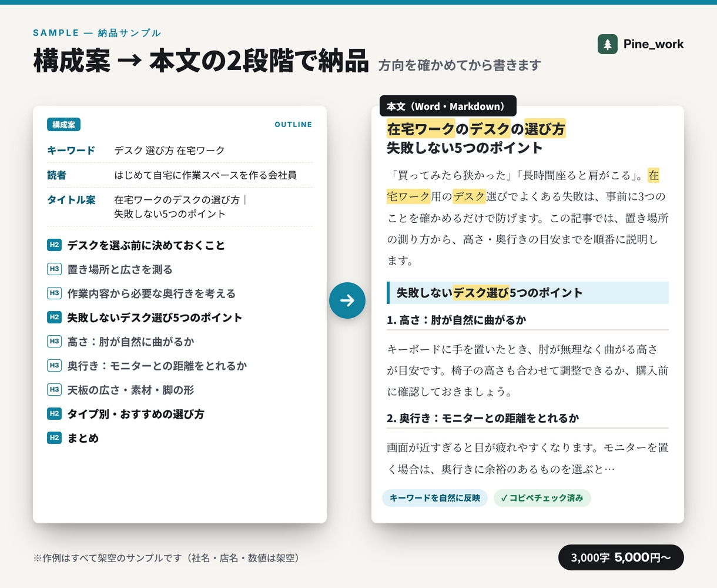Click the Pine_work brand name
717x588 pixels.
point(654,44)
